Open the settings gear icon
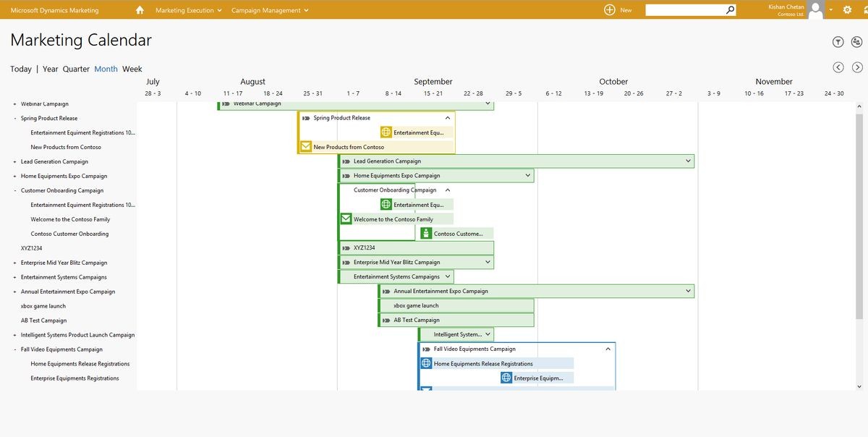 846,10
